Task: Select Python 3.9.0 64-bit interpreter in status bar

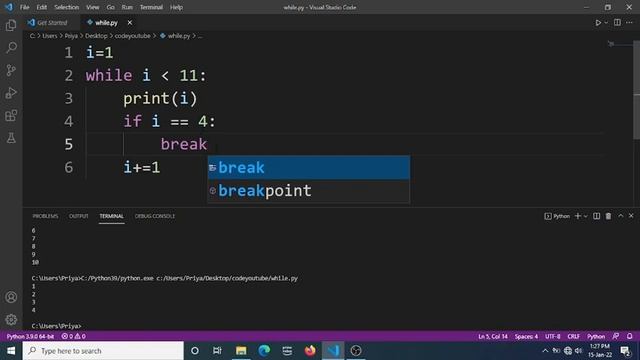Action: click(x=31, y=336)
